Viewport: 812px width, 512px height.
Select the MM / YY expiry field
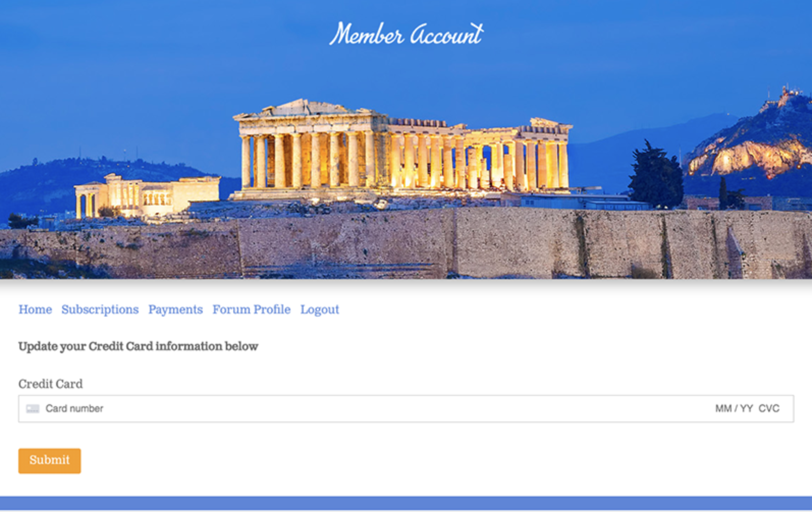(x=734, y=409)
